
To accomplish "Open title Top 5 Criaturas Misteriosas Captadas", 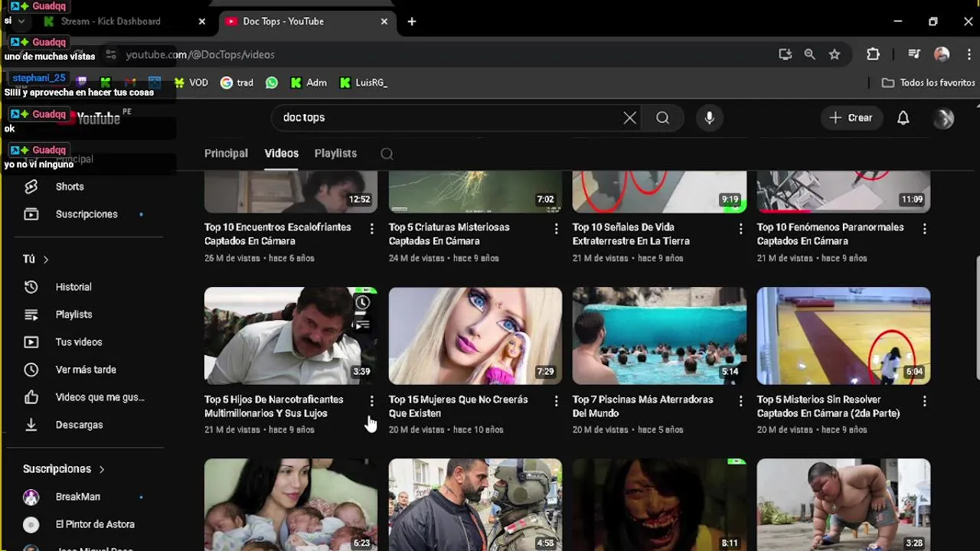I will (449, 234).
